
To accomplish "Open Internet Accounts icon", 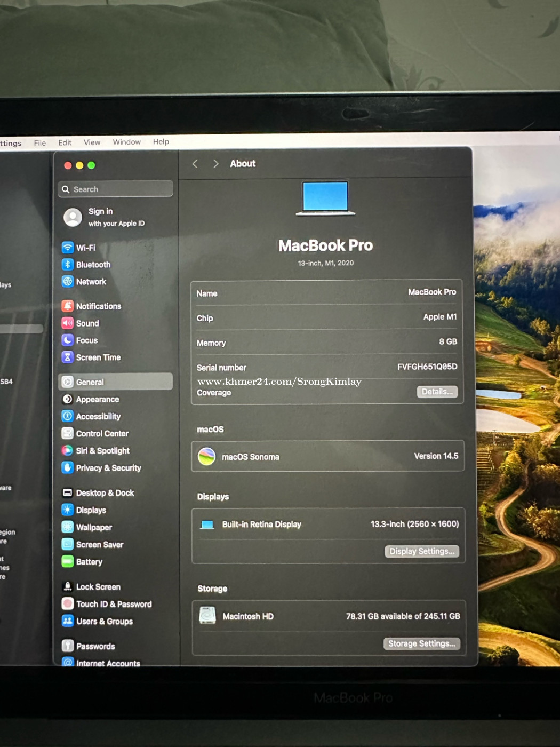I will (68, 662).
